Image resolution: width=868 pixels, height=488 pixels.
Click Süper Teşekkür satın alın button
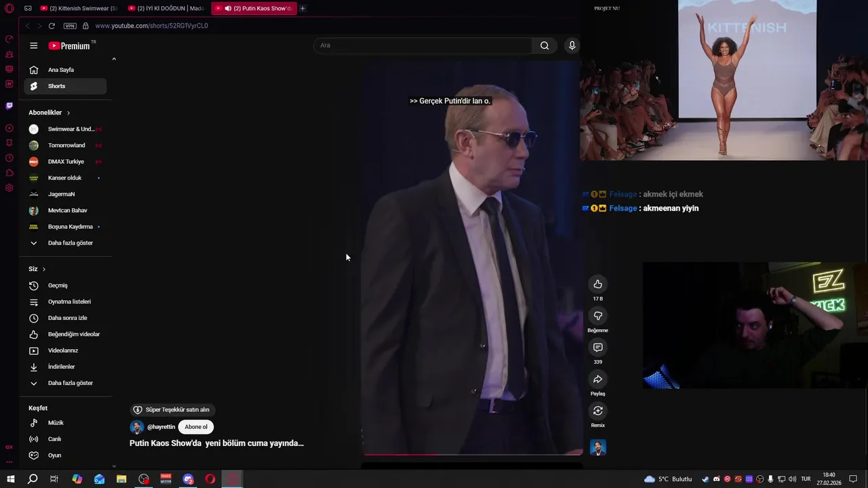(172, 409)
